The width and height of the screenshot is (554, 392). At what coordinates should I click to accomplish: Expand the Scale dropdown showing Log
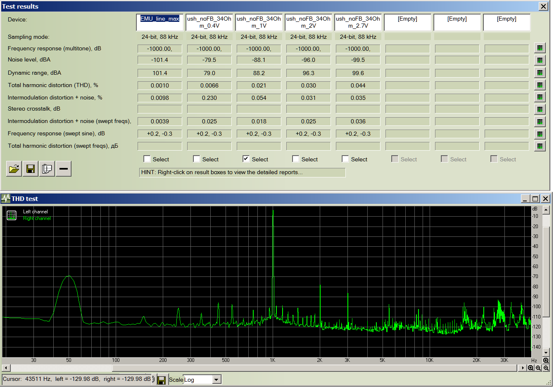pyautogui.click(x=217, y=380)
